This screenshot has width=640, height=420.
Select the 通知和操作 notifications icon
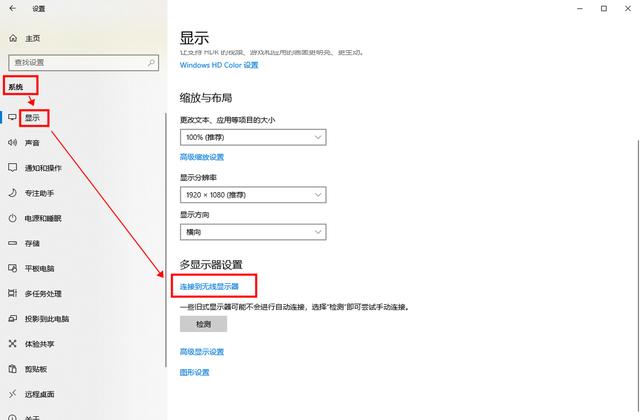(x=13, y=168)
